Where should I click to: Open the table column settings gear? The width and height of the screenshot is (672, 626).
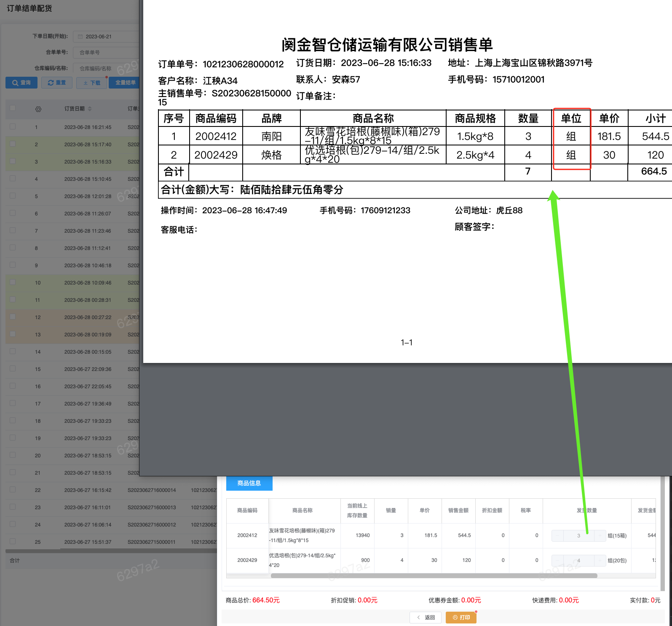38,109
